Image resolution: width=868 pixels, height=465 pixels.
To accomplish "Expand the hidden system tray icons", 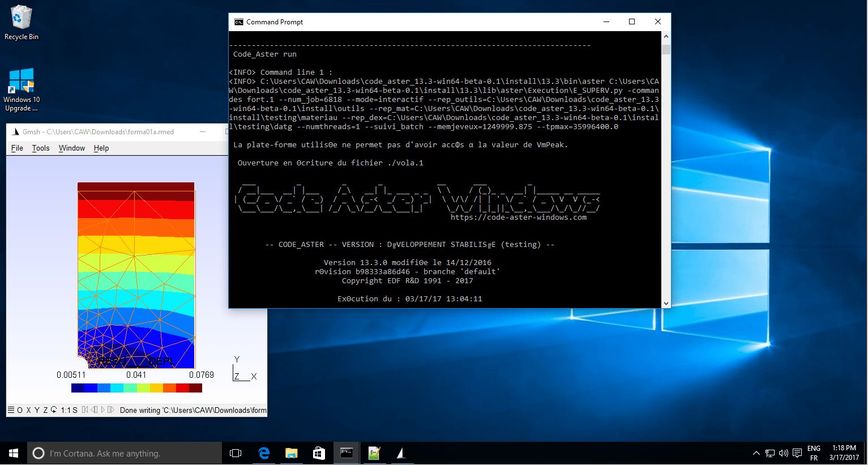I will point(756,453).
